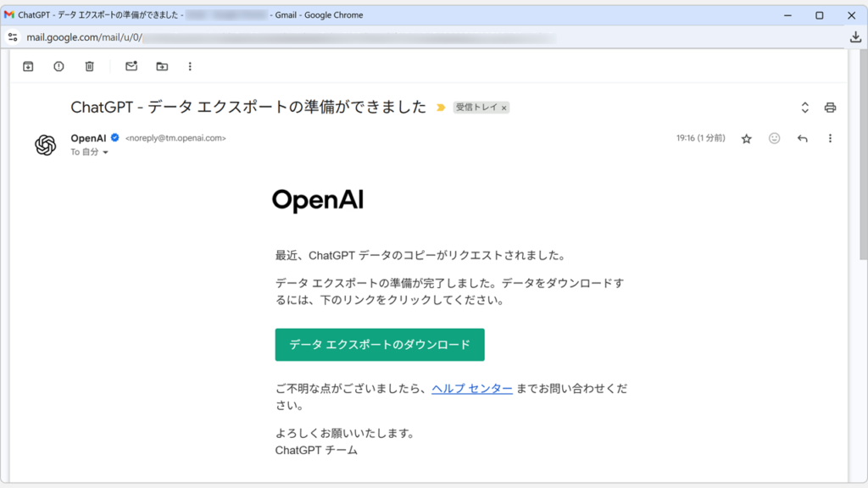The width and height of the screenshot is (868, 488).
Task: Click the OpenAI sender avatar
Action: [45, 145]
